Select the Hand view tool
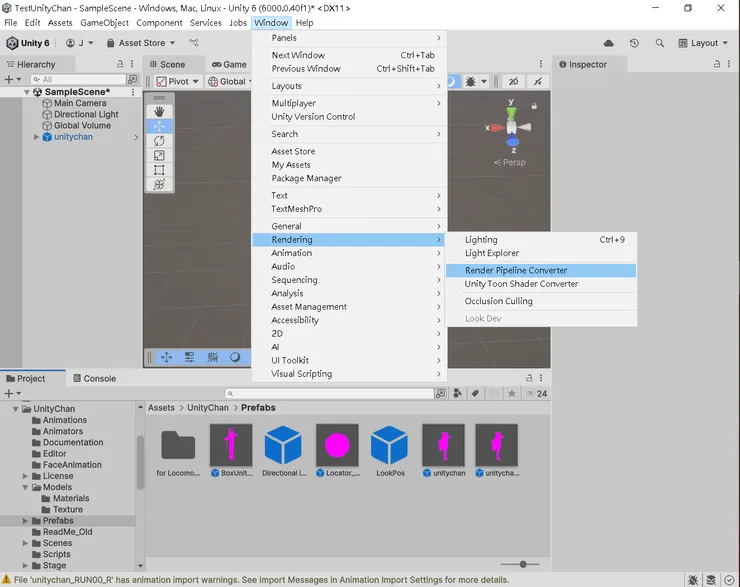 point(159,111)
